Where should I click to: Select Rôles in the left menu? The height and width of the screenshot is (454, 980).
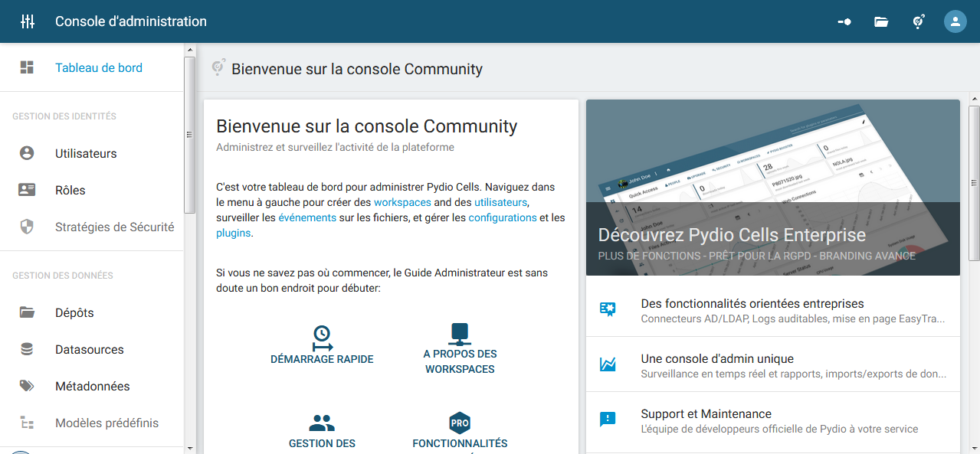tap(70, 190)
